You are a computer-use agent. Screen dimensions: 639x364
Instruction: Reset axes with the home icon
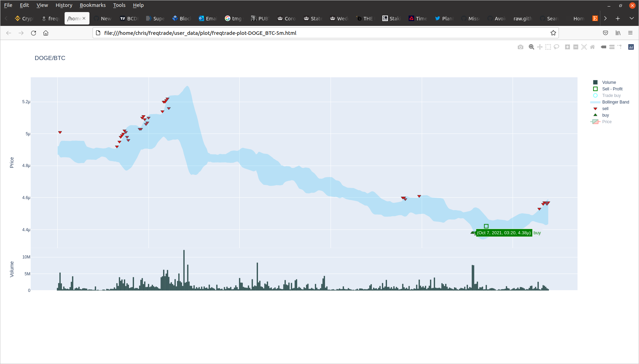[592, 47]
